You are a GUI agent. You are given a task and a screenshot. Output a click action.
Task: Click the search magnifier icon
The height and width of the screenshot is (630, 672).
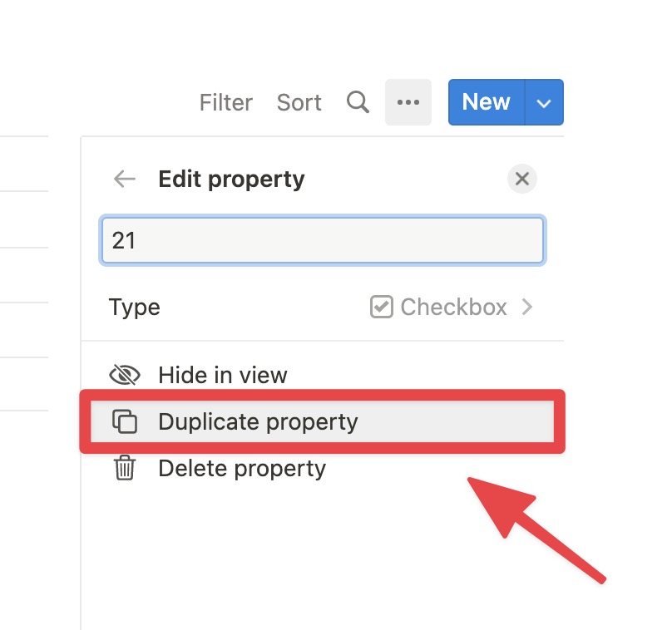point(358,102)
